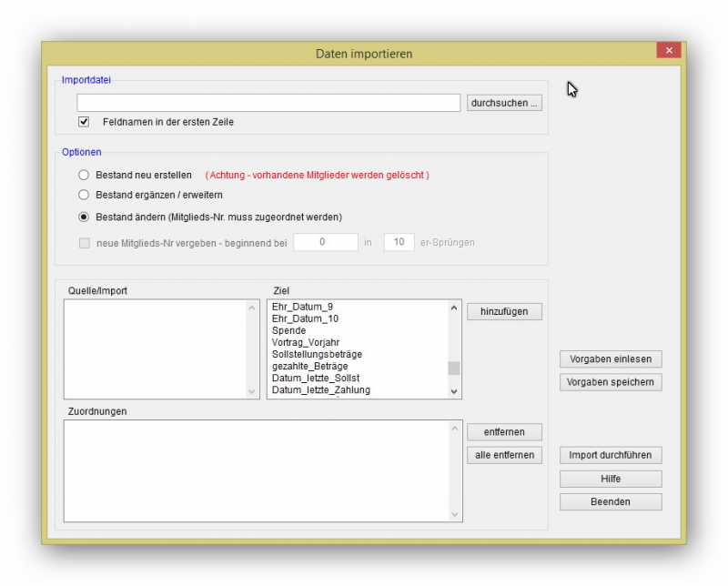728x586 pixels.
Task: Click 'Vorgaben einlesen' button
Action: pyautogui.click(x=610, y=359)
